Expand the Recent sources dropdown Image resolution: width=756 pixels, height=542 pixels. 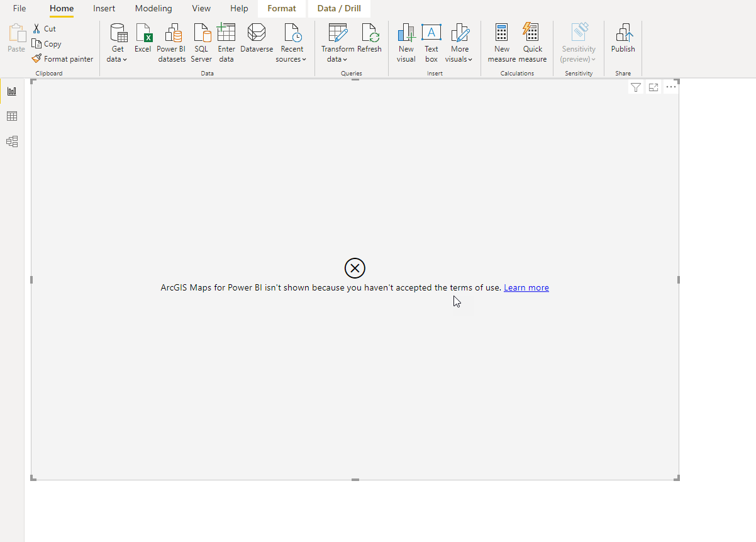tap(292, 43)
